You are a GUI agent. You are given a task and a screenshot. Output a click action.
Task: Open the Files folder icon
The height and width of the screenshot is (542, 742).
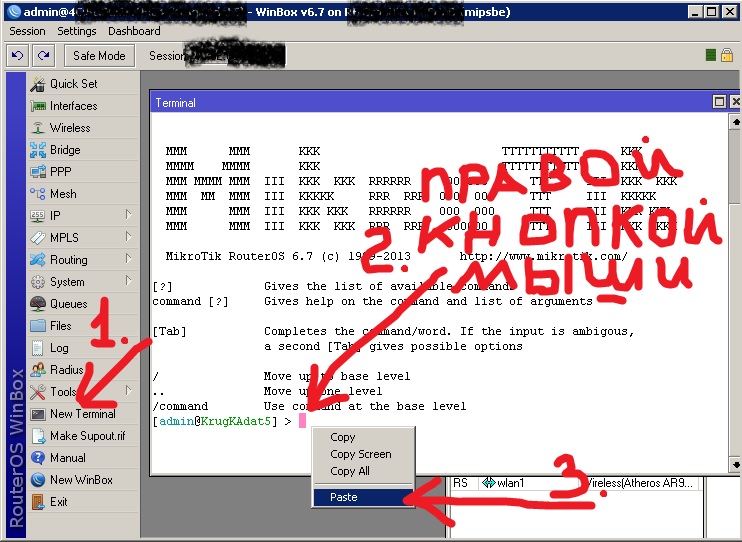38,326
